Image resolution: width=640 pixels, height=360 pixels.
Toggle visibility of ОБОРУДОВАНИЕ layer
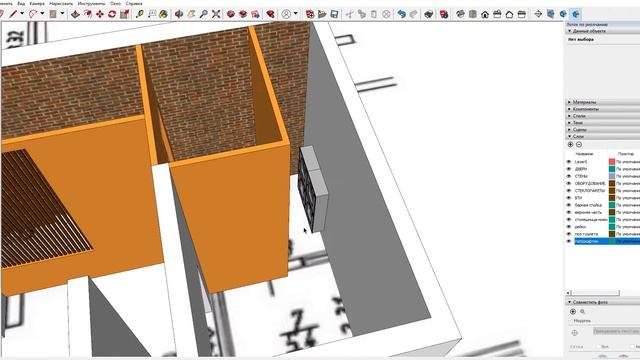pos(569,183)
